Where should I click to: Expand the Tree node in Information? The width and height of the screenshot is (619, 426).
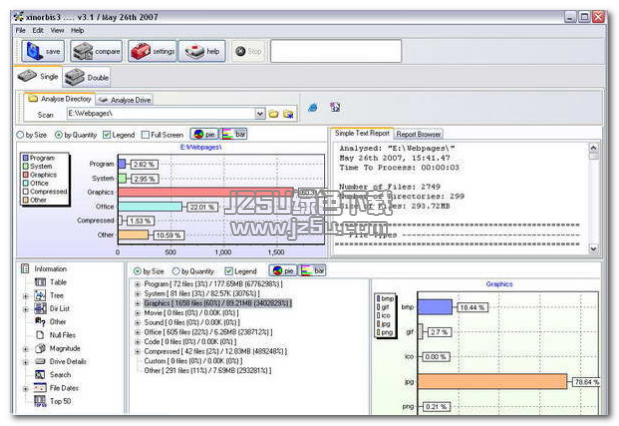[26, 296]
